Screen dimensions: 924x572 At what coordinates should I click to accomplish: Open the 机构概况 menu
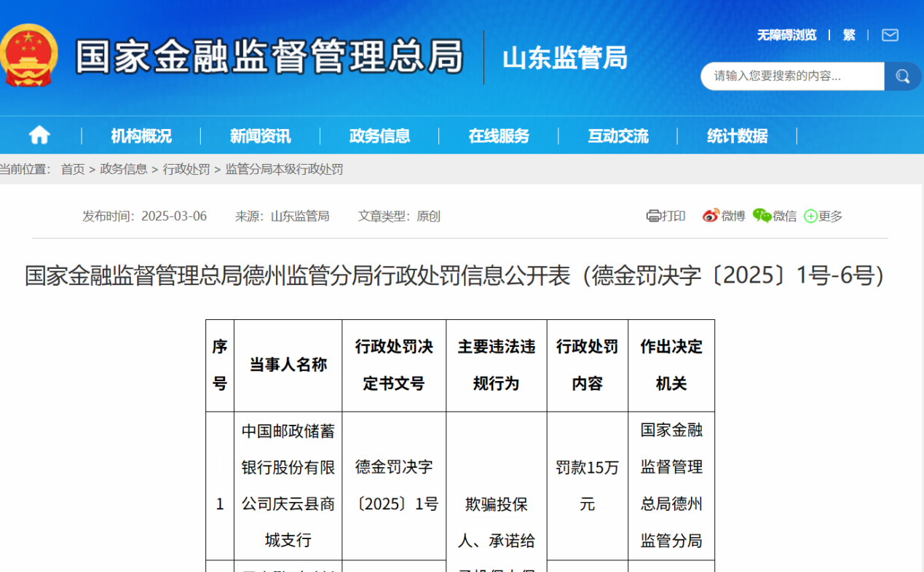pyautogui.click(x=141, y=136)
